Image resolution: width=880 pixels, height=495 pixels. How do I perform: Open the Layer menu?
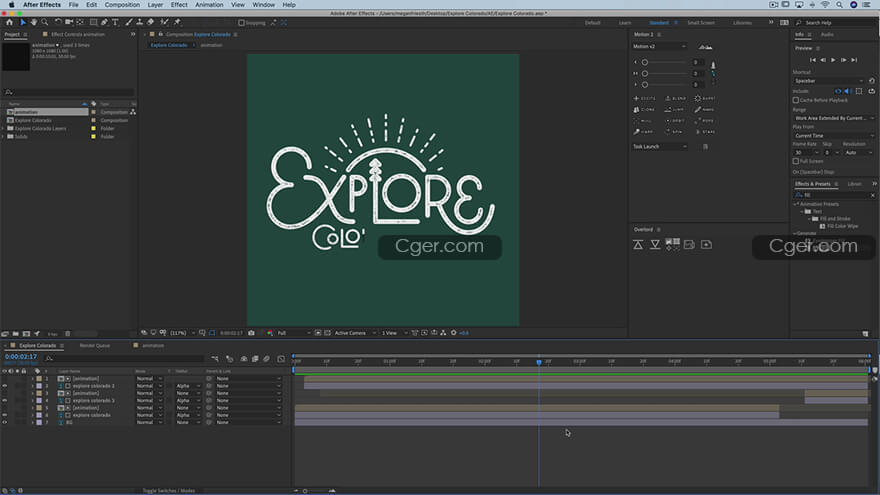(155, 4)
